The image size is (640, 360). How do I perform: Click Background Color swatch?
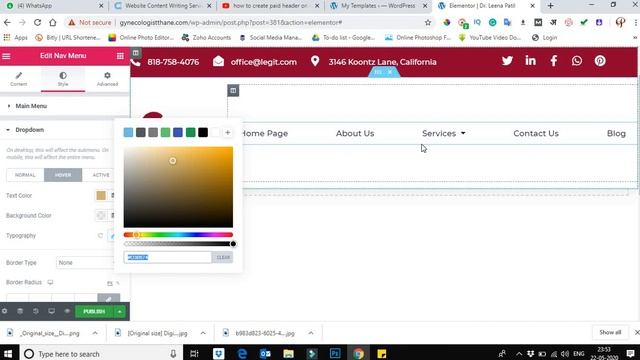101,216
